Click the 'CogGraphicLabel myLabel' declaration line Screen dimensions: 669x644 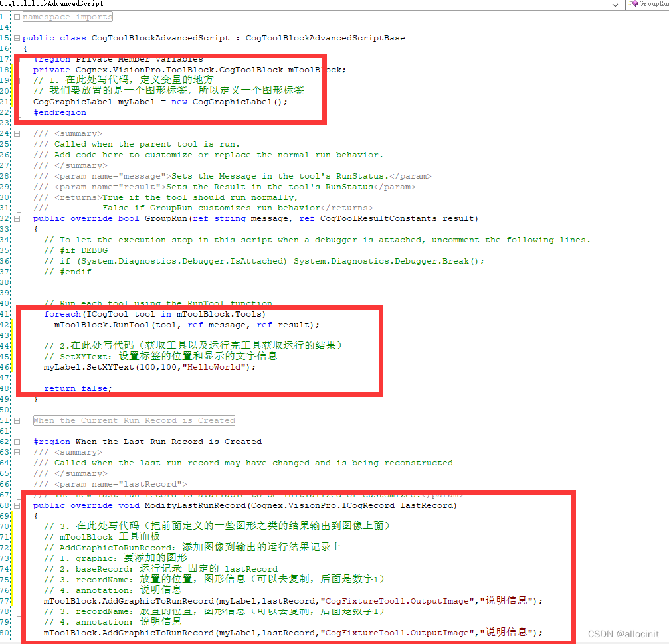(160, 102)
